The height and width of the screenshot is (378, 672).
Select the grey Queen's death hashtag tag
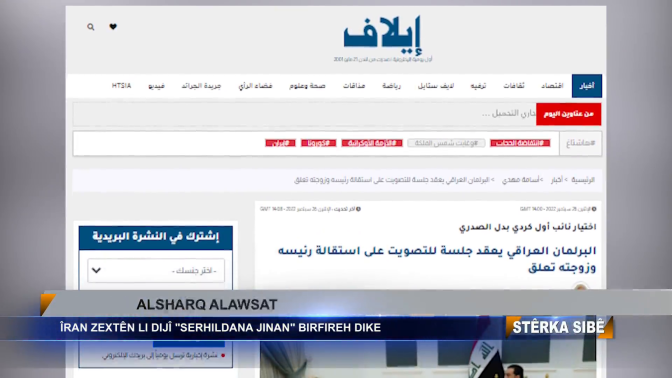pyautogui.click(x=446, y=143)
